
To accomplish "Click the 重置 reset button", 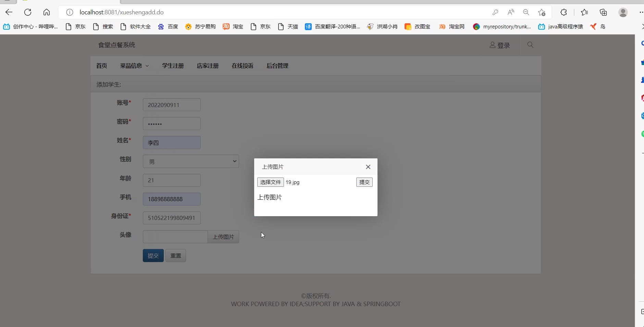I will coord(176,256).
